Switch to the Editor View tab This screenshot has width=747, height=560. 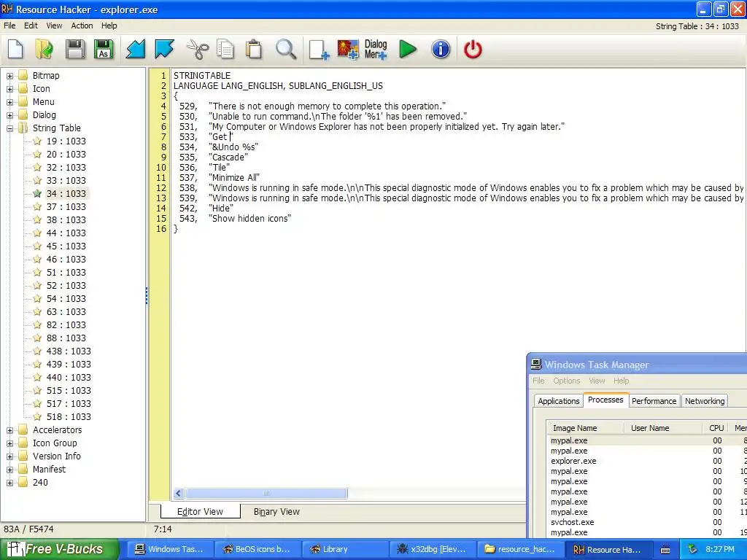pos(200,512)
